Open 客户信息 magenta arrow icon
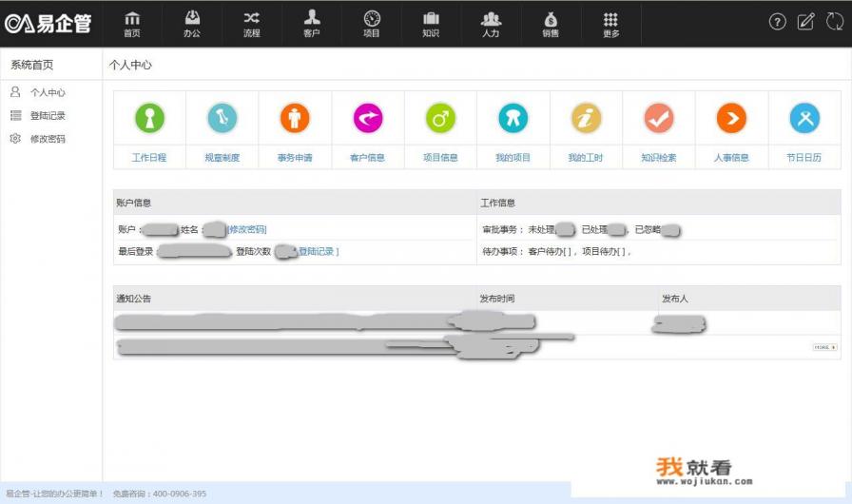This screenshot has width=852, height=504. click(368, 118)
